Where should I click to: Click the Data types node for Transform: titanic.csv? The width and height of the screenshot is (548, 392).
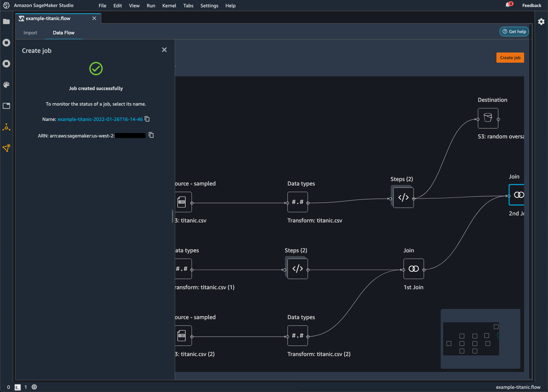pyautogui.click(x=298, y=202)
